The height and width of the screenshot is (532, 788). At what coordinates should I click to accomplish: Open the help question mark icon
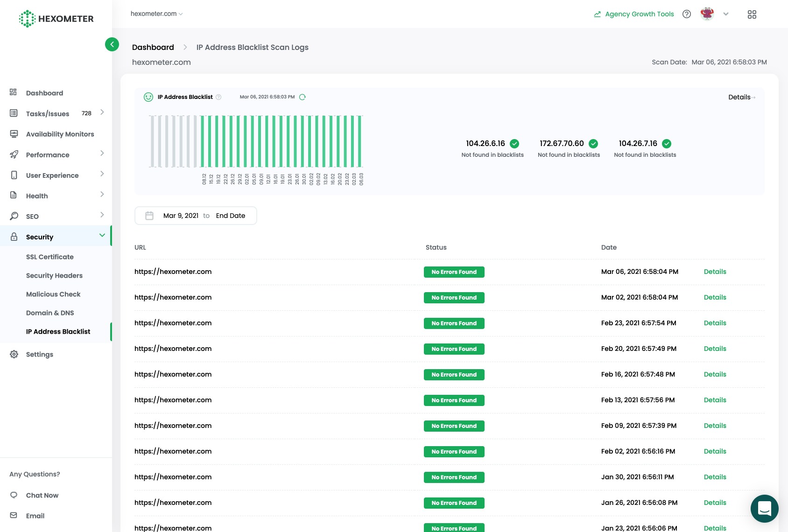[x=686, y=14]
